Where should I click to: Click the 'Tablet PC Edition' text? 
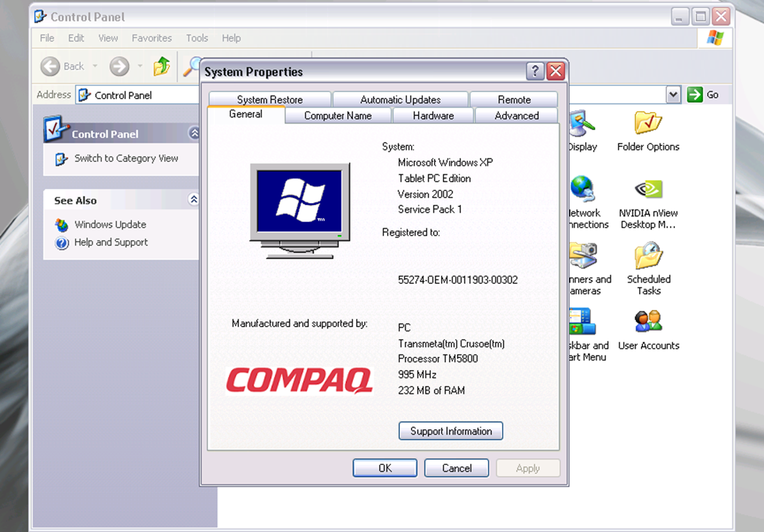434,178
